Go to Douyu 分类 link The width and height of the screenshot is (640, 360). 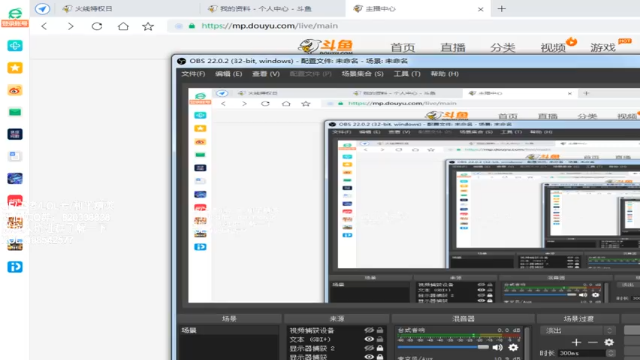pyautogui.click(x=502, y=47)
